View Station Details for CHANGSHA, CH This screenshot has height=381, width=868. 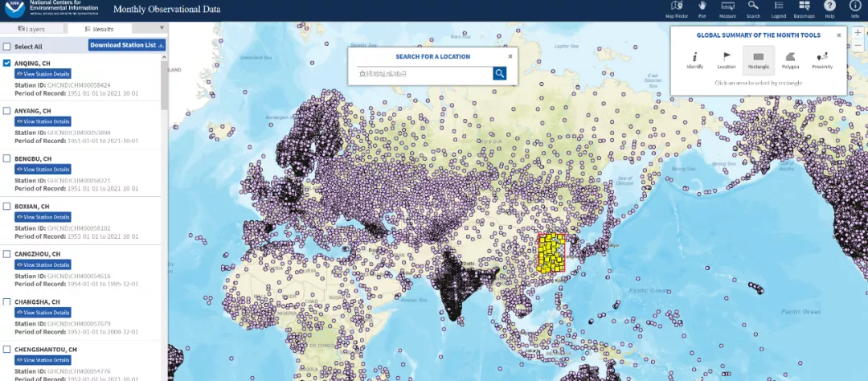click(43, 313)
